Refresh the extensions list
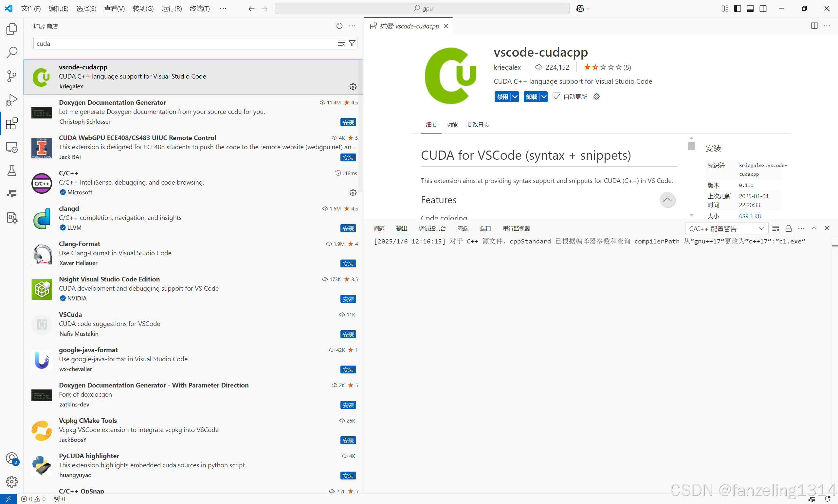This screenshot has width=838, height=504. click(339, 26)
